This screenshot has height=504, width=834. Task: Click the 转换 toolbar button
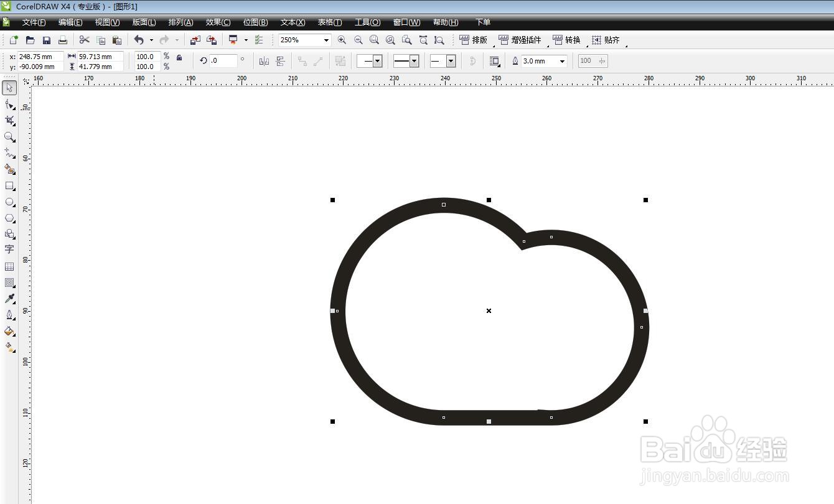tap(566, 40)
